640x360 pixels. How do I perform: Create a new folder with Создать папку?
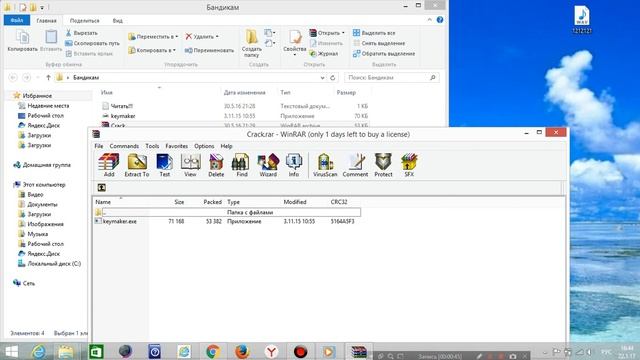coord(251,44)
